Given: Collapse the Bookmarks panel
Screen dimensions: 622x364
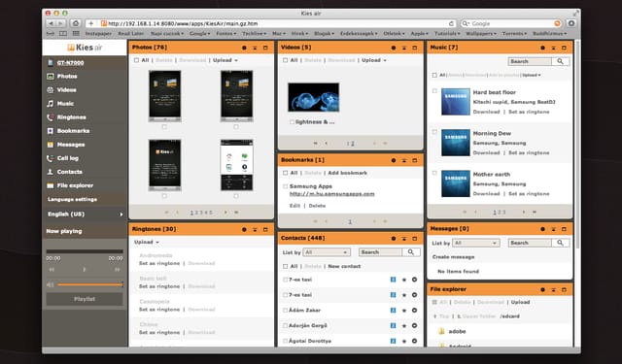Looking at the screenshot, I should coord(404,160).
